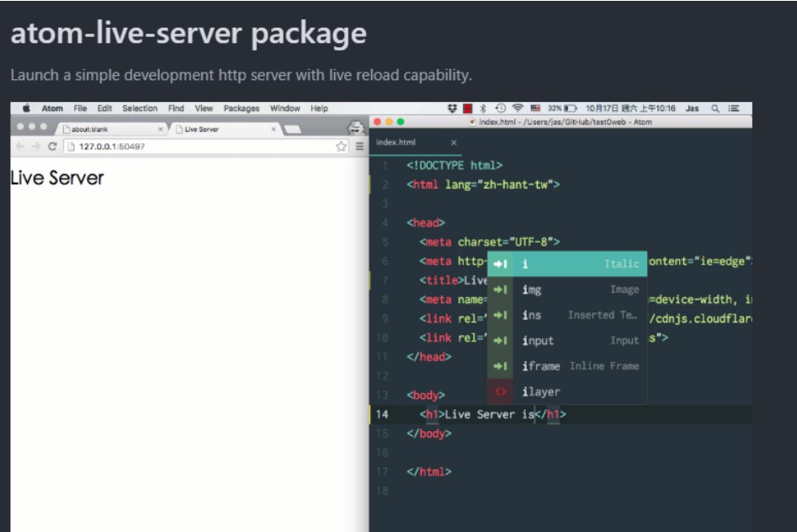Click the browser forward arrow
The image size is (797, 532).
click(x=36, y=146)
